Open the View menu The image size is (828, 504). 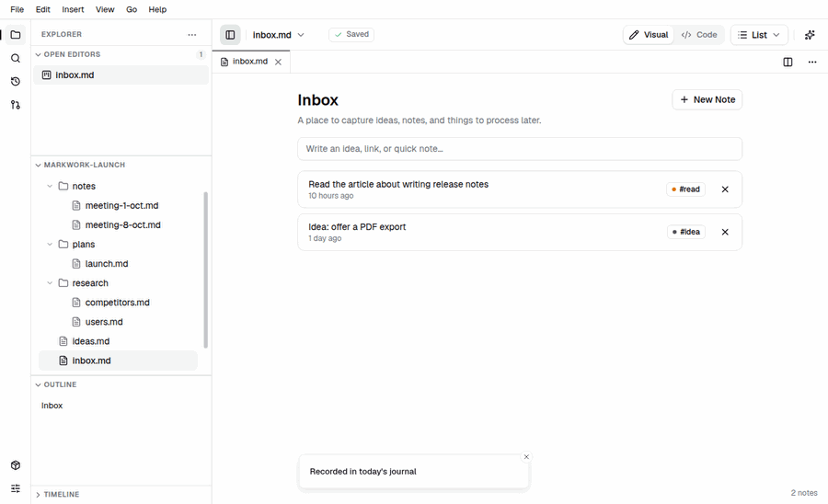click(105, 9)
